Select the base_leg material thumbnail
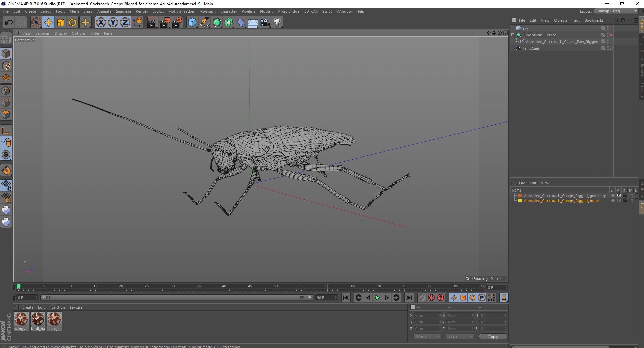Image resolution: width=644 pixels, height=348 pixels. tap(54, 321)
